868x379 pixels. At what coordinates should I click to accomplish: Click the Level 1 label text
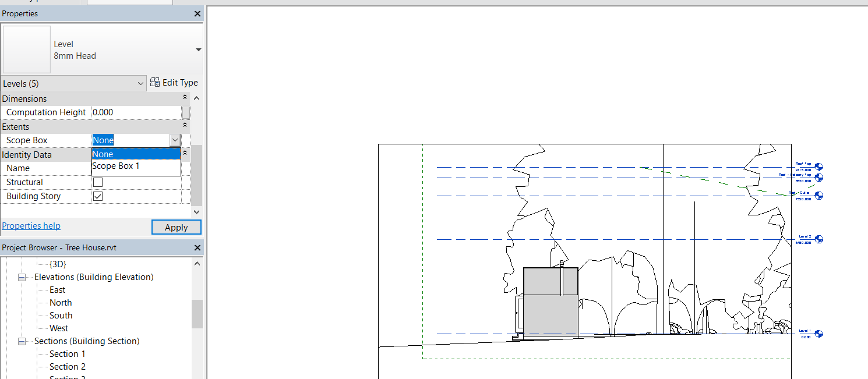pyautogui.click(x=805, y=331)
